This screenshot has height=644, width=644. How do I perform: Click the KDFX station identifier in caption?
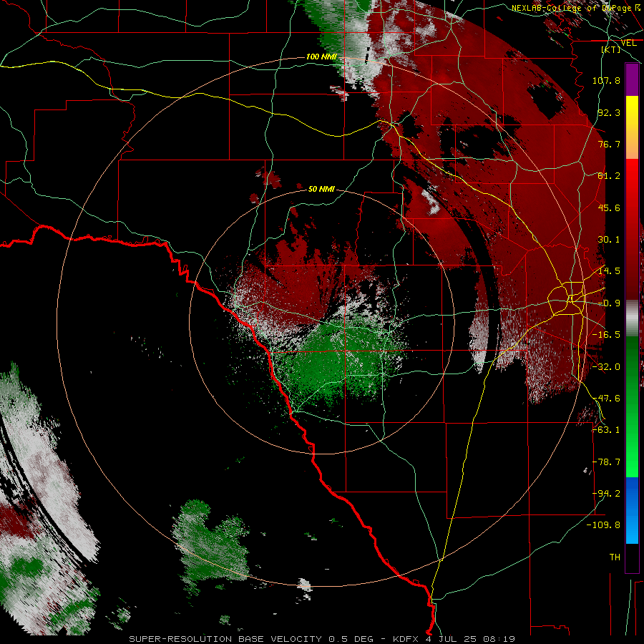(x=407, y=639)
